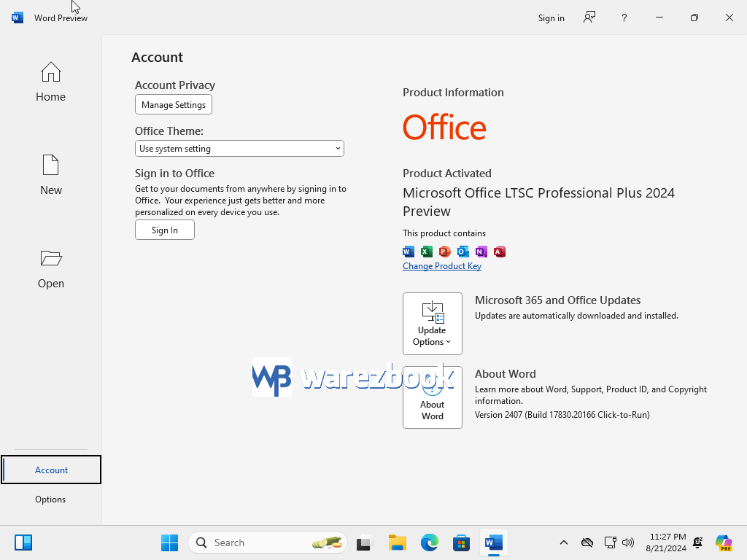
Task: Open the notifications bell icon
Action: pyautogui.click(x=698, y=542)
